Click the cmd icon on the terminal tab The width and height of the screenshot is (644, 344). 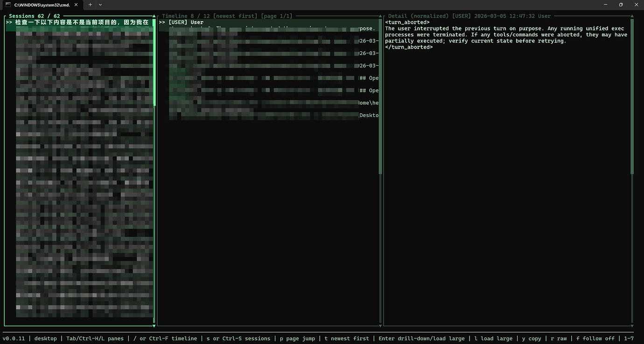tap(8, 5)
